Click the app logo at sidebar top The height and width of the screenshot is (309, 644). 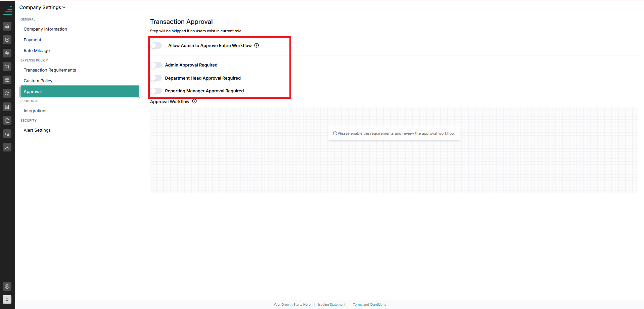[7, 10]
